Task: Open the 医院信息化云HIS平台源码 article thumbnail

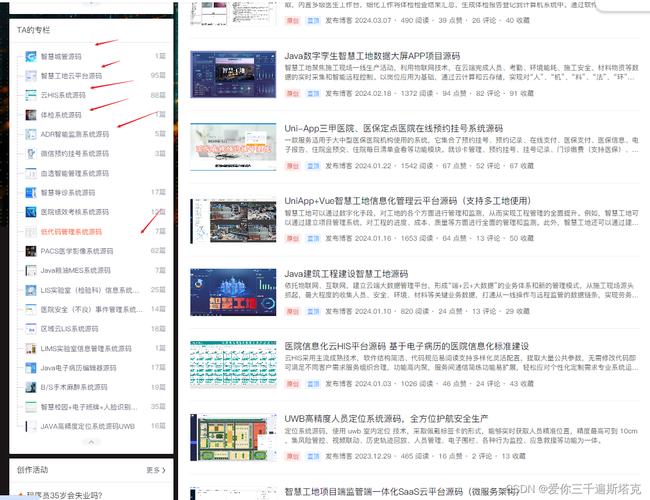Action: click(x=233, y=364)
